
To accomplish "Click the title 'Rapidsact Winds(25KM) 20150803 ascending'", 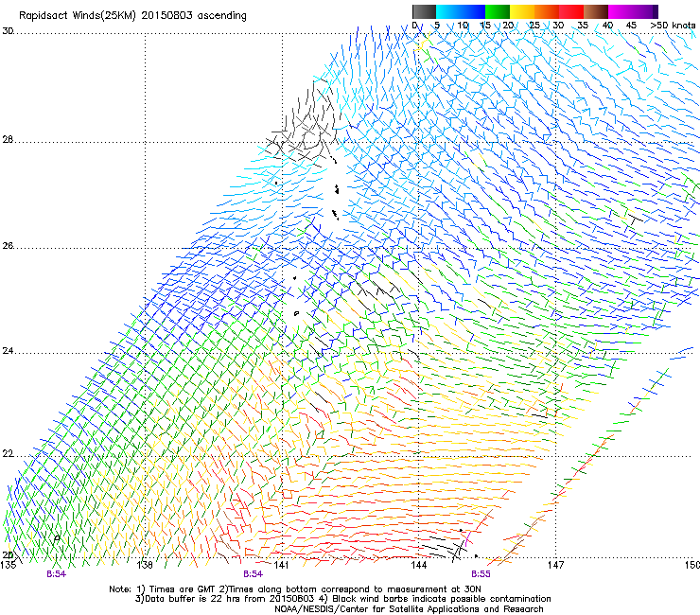I will click(x=132, y=16).
